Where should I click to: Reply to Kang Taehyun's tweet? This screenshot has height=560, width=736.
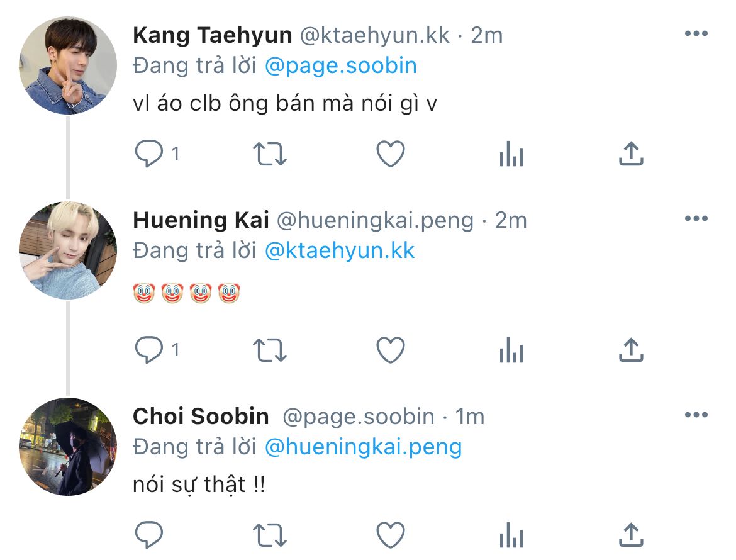[x=149, y=154]
